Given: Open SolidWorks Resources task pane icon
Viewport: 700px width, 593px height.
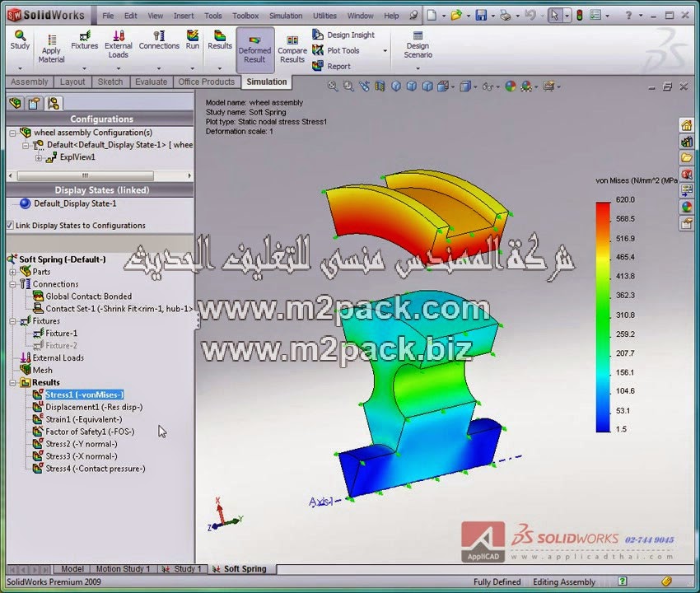Looking at the screenshot, I should click(x=687, y=125).
